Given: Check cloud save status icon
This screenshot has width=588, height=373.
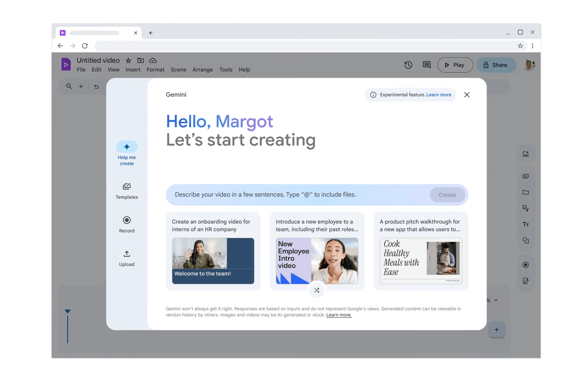Looking at the screenshot, I should click(x=153, y=60).
